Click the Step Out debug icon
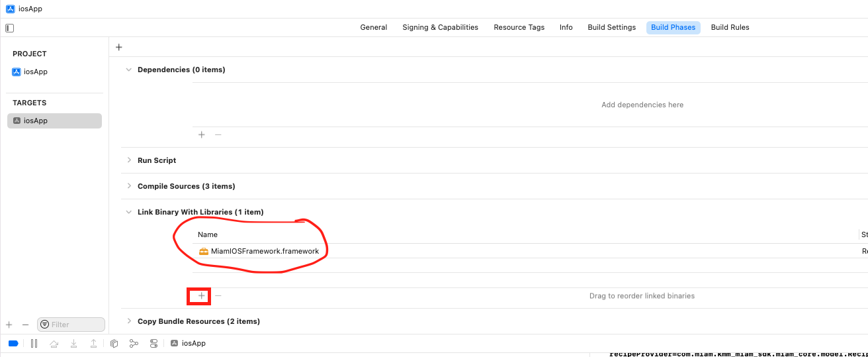Image resolution: width=868 pixels, height=357 pixels. [x=93, y=343]
